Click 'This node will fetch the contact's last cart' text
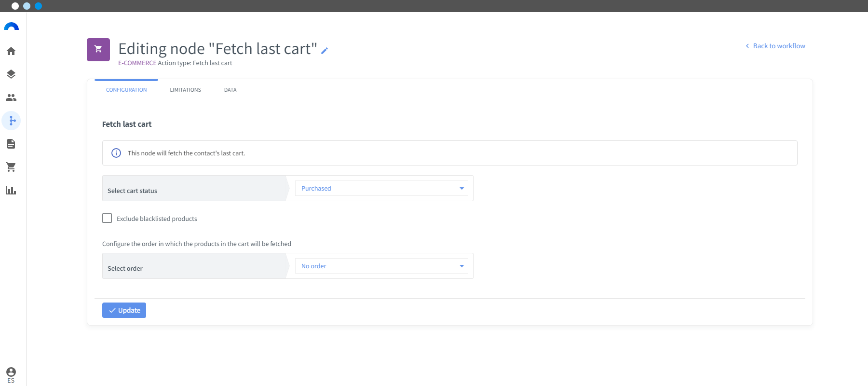The image size is (868, 386). (186, 153)
